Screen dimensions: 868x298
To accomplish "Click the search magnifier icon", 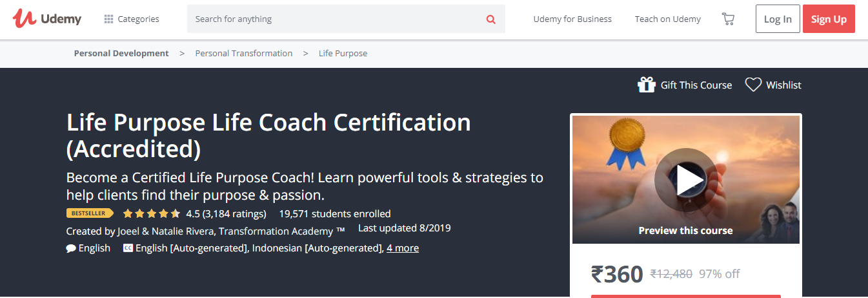I will click(x=490, y=19).
